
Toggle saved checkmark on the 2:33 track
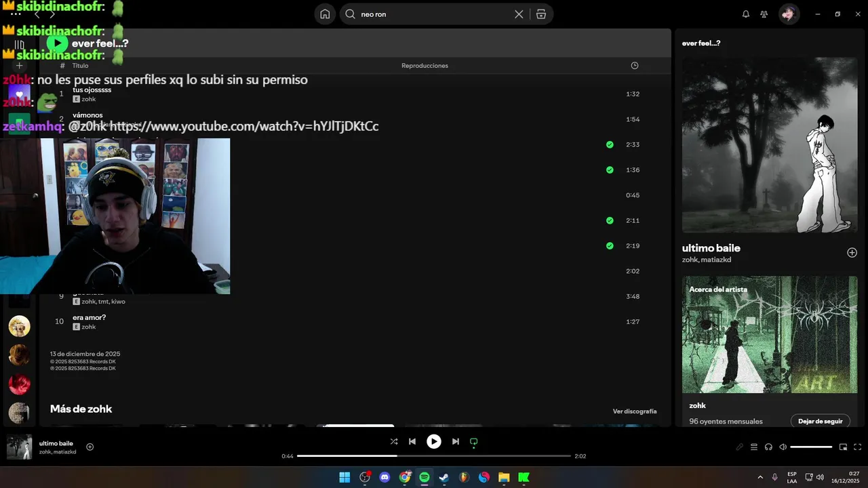[x=610, y=144]
